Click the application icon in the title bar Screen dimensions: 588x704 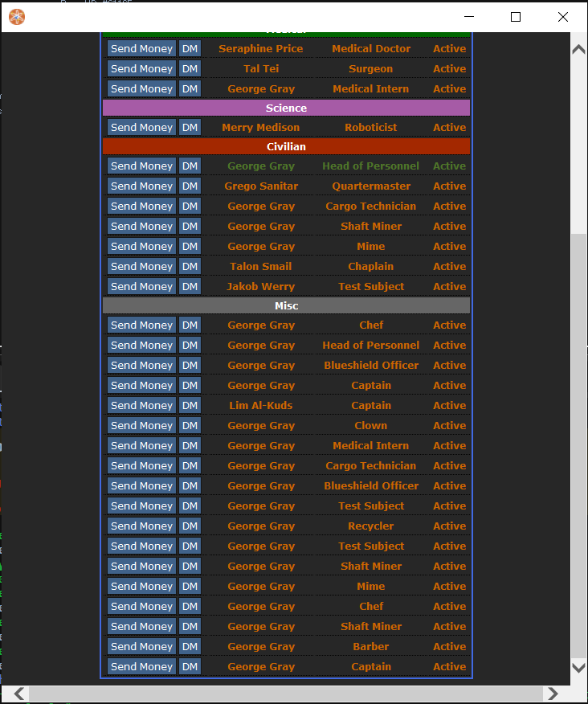pos(16,16)
